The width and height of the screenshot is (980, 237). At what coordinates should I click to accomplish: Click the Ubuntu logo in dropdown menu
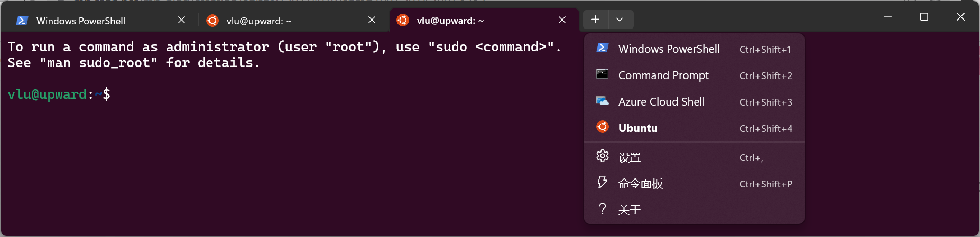pyautogui.click(x=602, y=127)
